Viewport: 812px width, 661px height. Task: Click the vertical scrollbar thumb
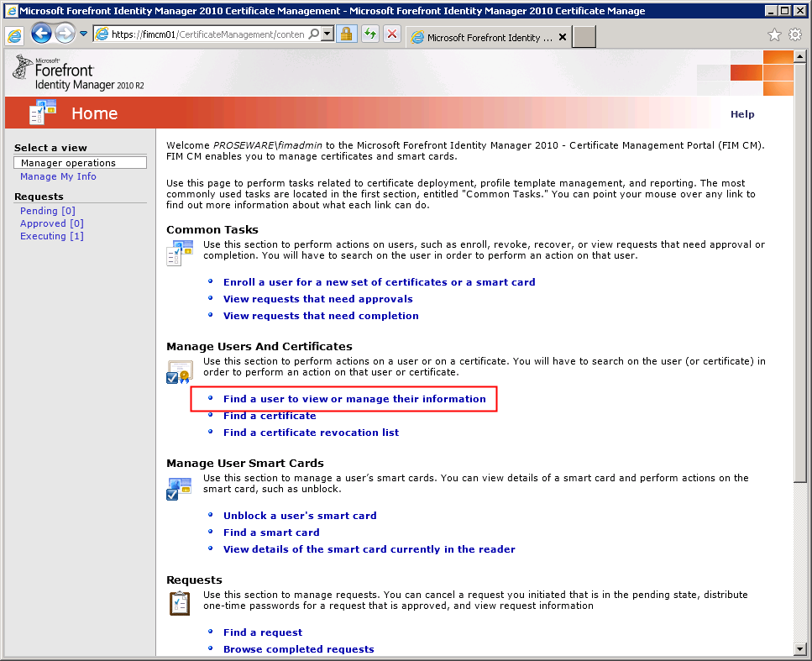click(x=799, y=272)
